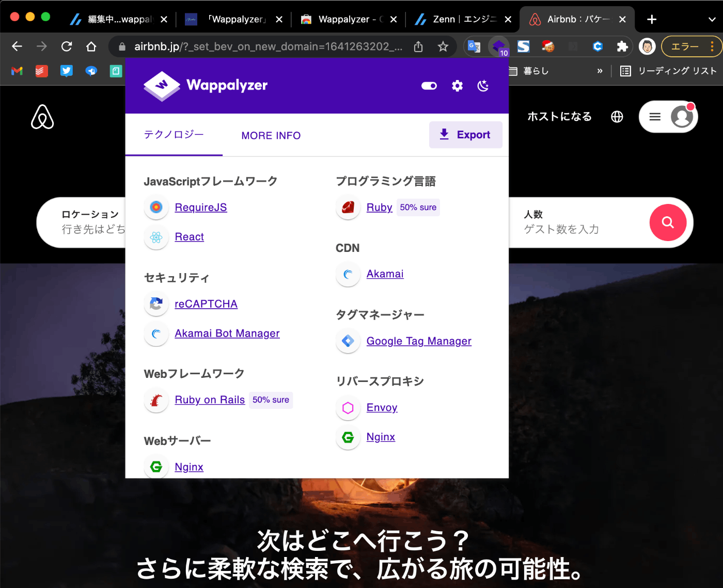Share this page from the address bar

pos(418,46)
